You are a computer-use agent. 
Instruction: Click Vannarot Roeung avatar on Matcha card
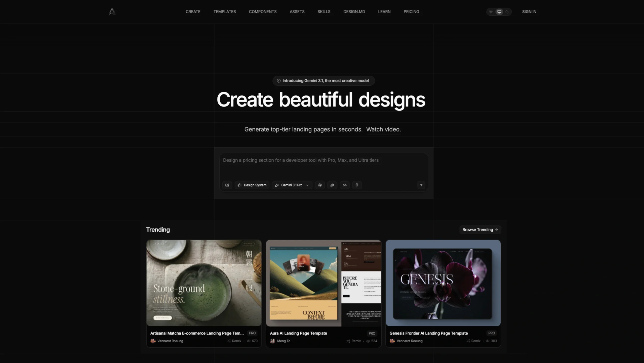tap(153, 341)
